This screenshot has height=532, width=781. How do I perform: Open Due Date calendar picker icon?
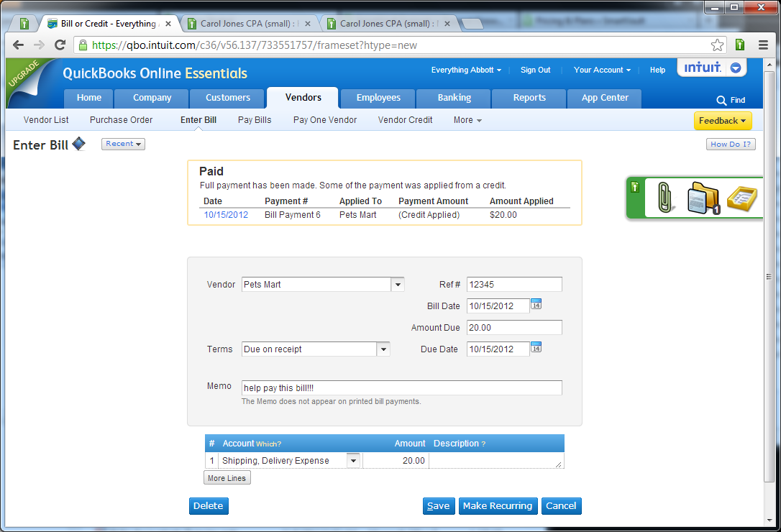point(536,347)
